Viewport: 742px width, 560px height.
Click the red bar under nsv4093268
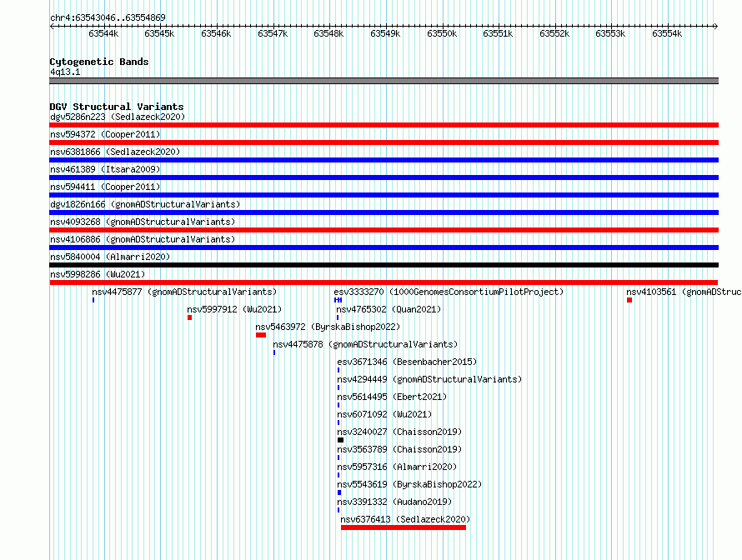(384, 230)
